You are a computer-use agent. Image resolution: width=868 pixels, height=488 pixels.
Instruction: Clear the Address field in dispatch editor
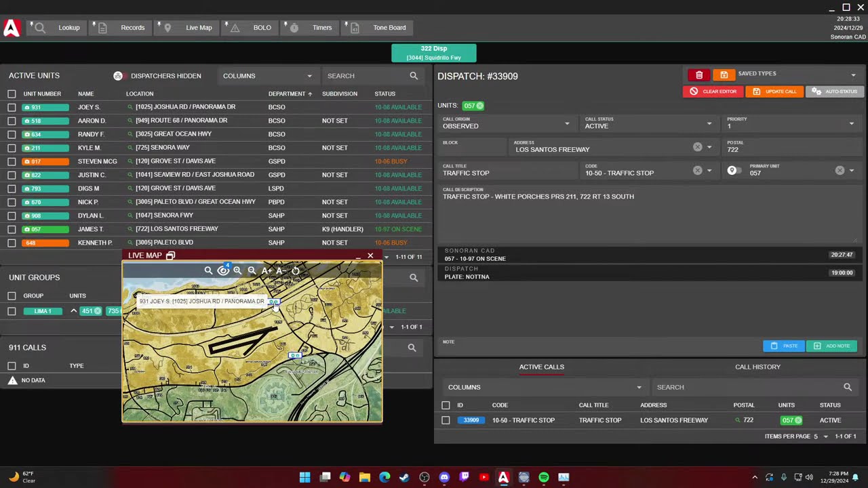697,147
